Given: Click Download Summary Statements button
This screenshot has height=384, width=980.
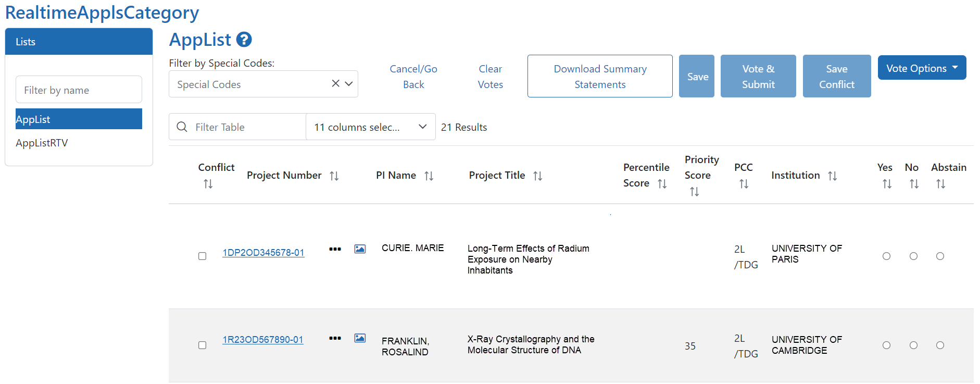Looking at the screenshot, I should coord(600,77).
